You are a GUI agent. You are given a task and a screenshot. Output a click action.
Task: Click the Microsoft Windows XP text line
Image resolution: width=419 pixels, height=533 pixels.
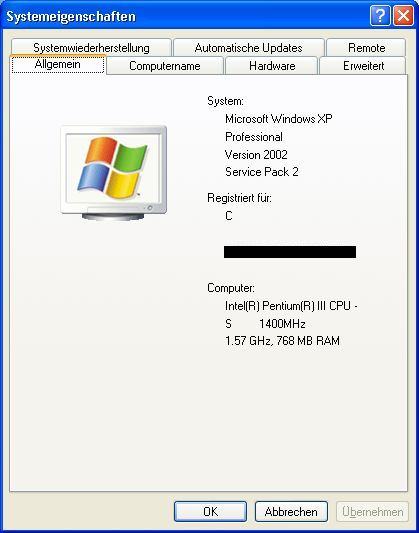pos(279,119)
